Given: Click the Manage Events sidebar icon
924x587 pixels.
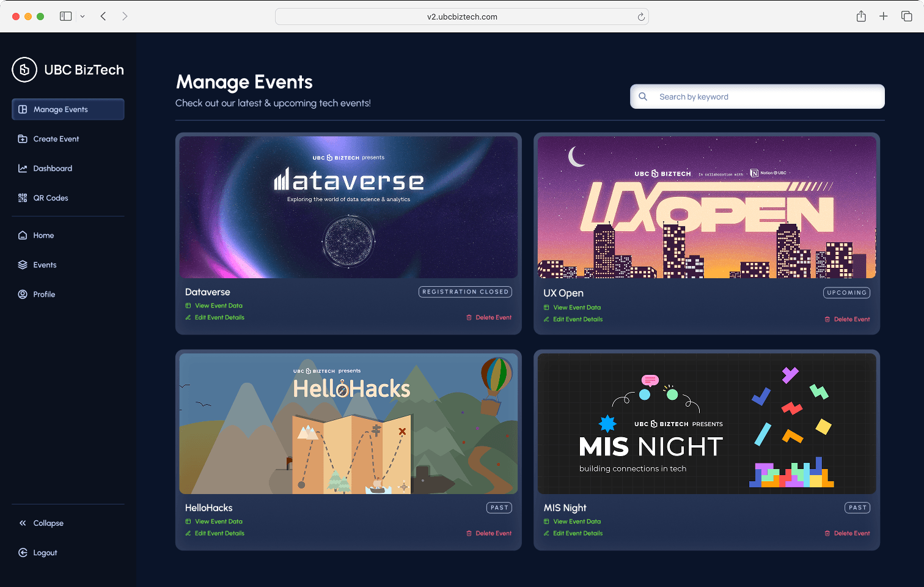Looking at the screenshot, I should pyautogui.click(x=23, y=109).
